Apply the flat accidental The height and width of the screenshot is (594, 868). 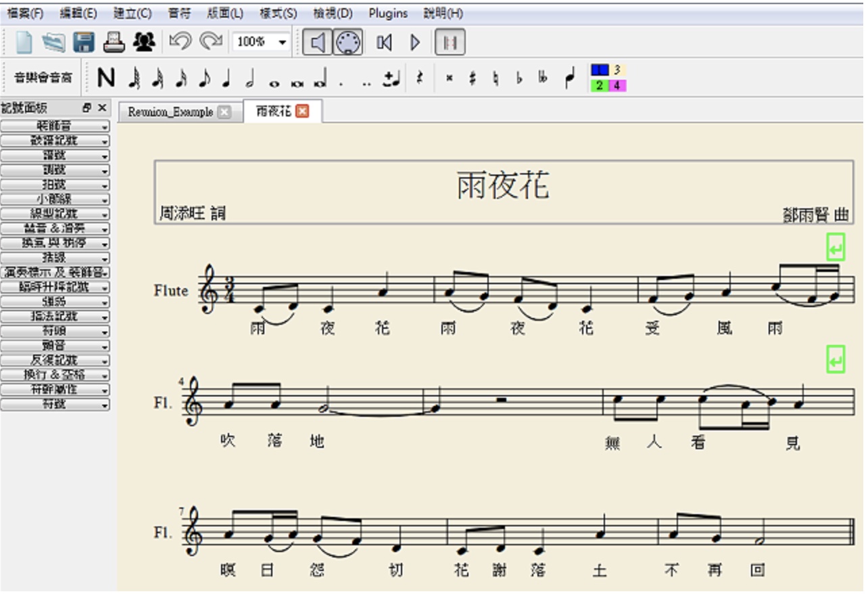click(x=519, y=78)
